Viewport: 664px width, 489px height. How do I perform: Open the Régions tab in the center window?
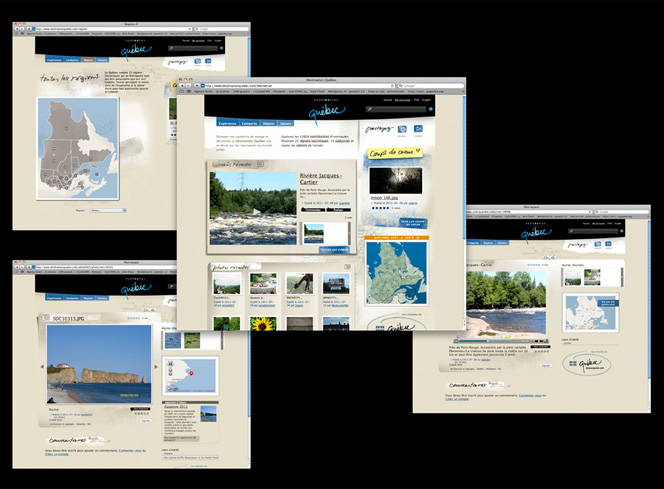tap(268, 123)
